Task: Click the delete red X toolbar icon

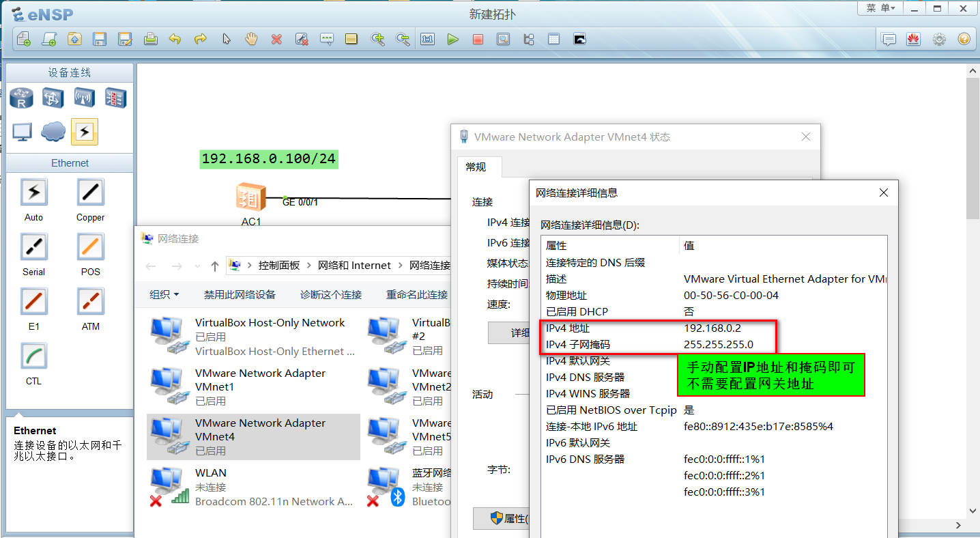Action: pos(276,39)
